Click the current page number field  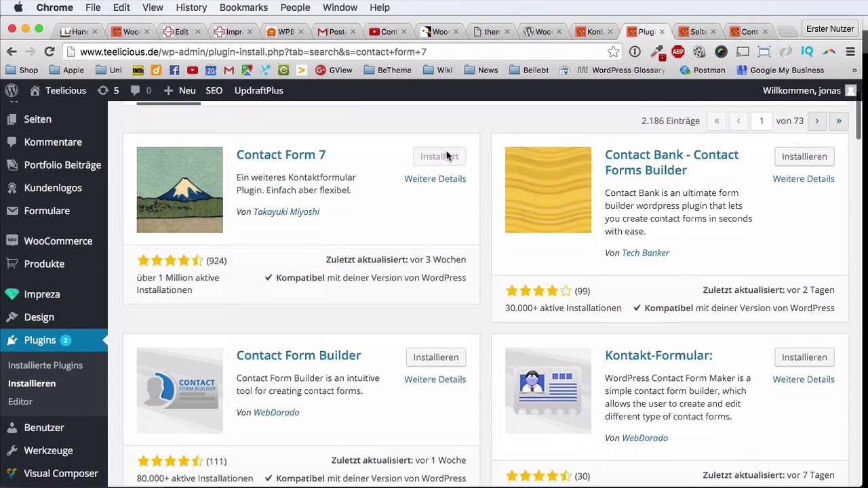[762, 121]
